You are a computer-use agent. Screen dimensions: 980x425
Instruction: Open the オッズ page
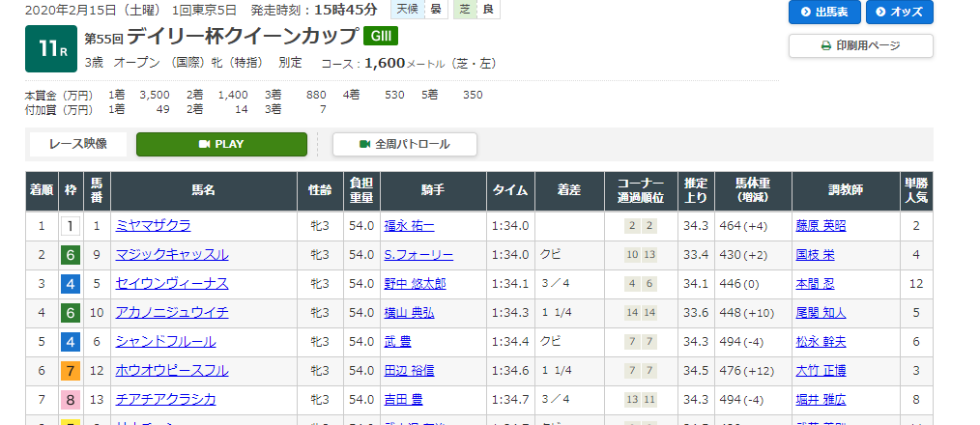pyautogui.click(x=900, y=12)
